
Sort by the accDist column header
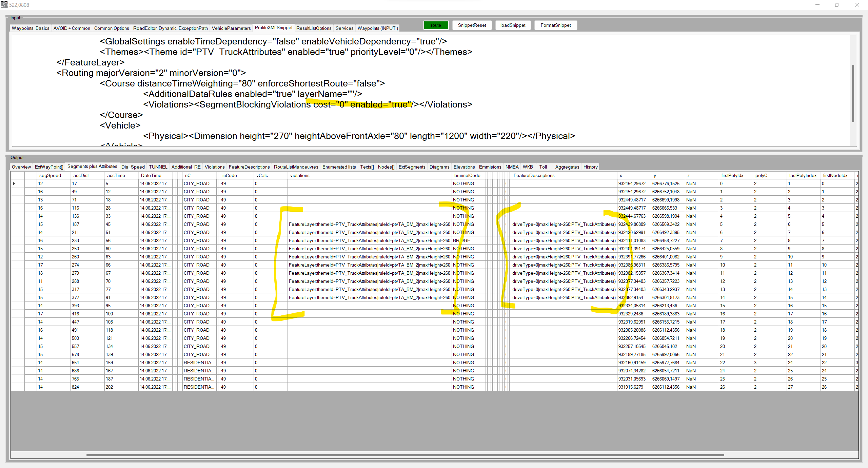[x=81, y=175]
